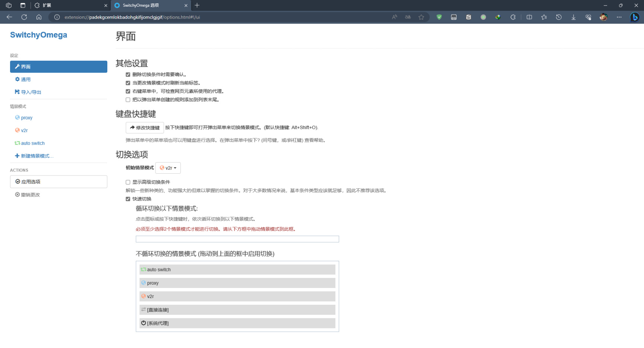This screenshot has height=348, width=644.
Task: Click the home icon
Action: (x=39, y=17)
